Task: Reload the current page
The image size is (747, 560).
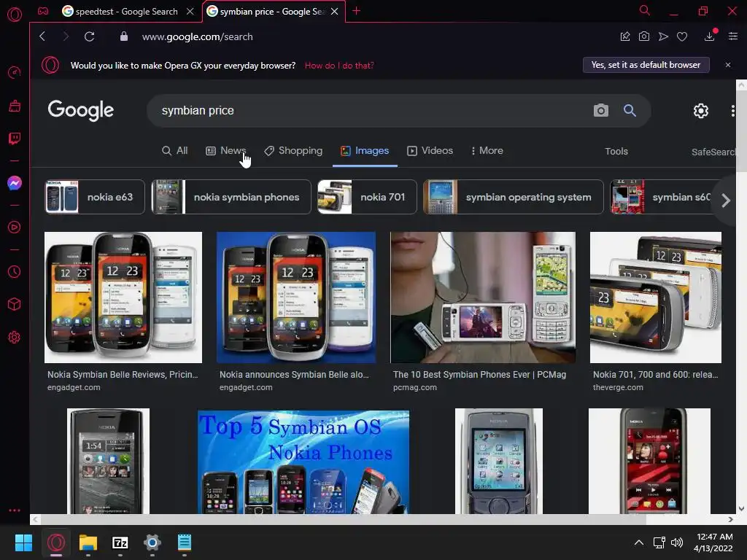Action: (89, 36)
